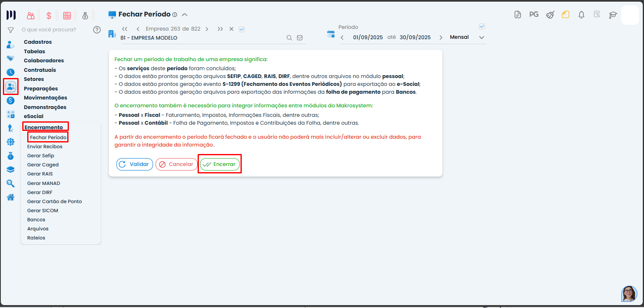Screen dimensions: 644x308
Task: Click the filter funnel icon beside search
Action: (x=11, y=30)
